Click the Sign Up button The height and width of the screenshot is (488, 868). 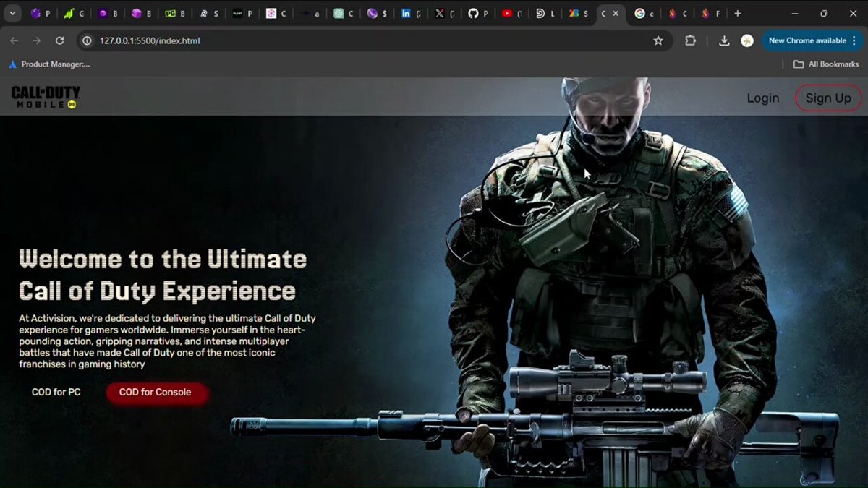click(828, 98)
